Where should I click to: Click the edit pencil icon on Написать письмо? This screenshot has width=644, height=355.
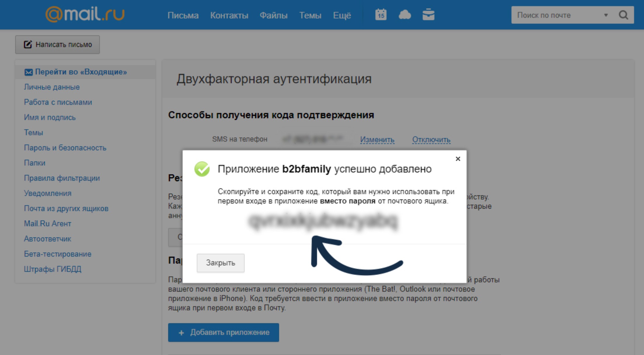coord(28,44)
